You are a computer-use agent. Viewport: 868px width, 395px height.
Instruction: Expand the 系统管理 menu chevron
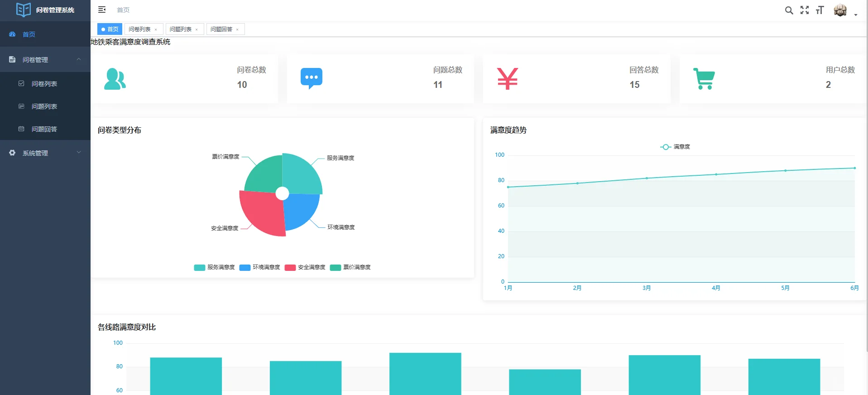tap(79, 153)
